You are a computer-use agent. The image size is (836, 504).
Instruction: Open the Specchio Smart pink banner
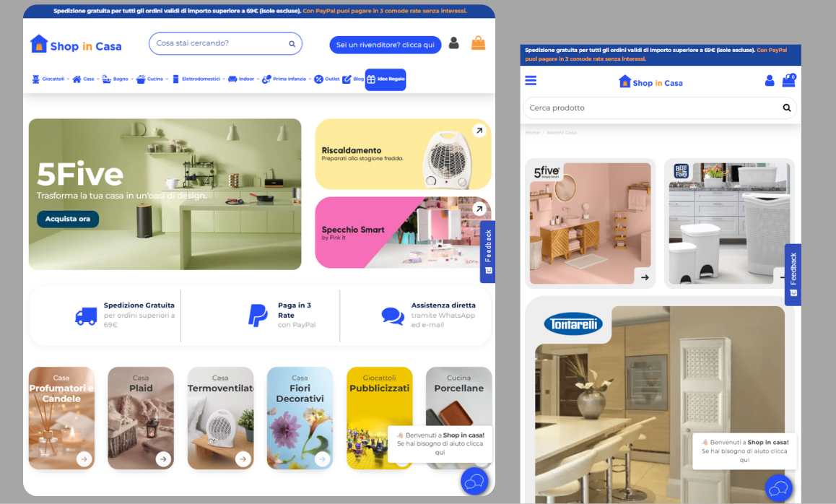[x=403, y=233]
